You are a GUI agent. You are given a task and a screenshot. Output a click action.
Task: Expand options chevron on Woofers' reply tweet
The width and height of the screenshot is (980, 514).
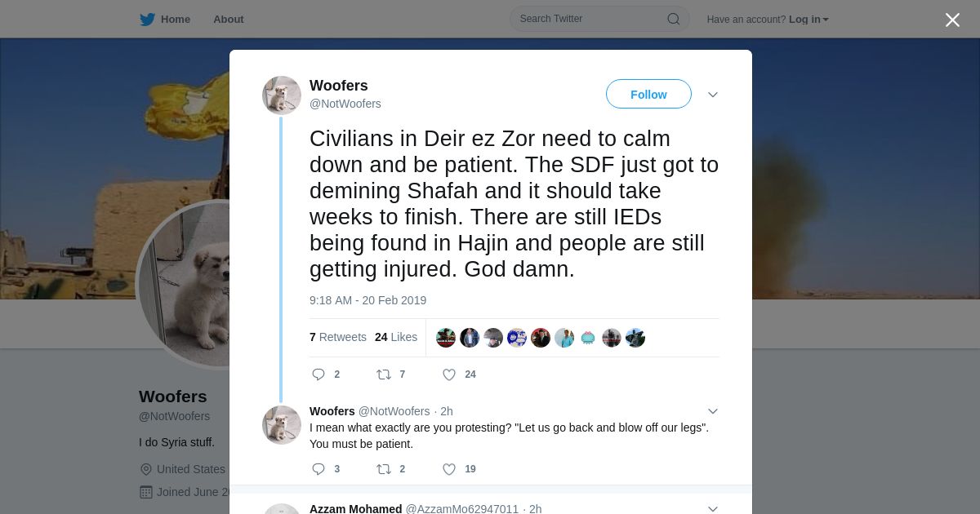(x=713, y=411)
